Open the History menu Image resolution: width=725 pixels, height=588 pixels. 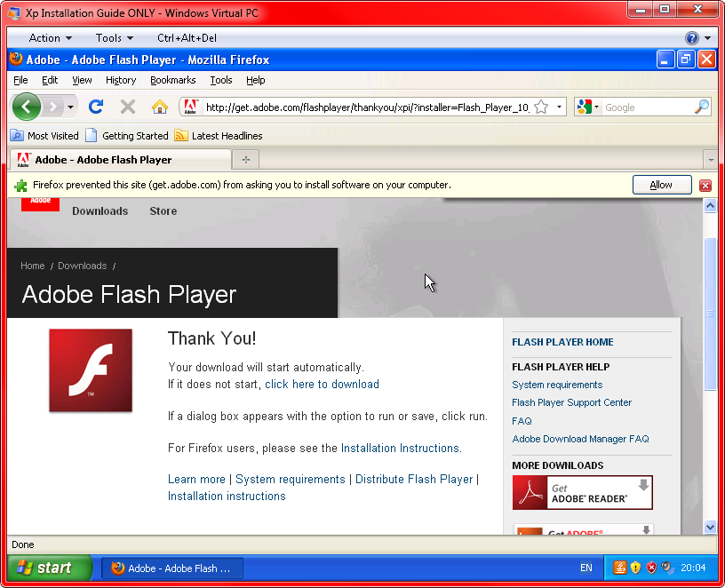[121, 80]
